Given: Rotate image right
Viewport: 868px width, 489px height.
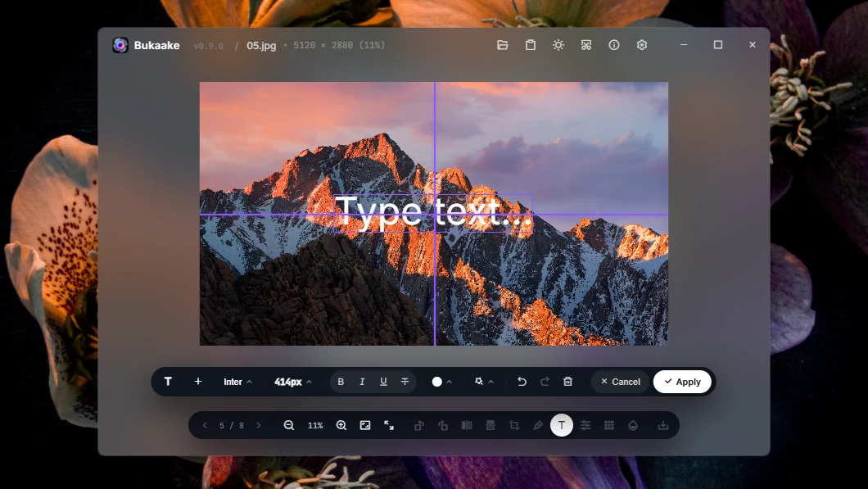Looking at the screenshot, I should pyautogui.click(x=443, y=425).
